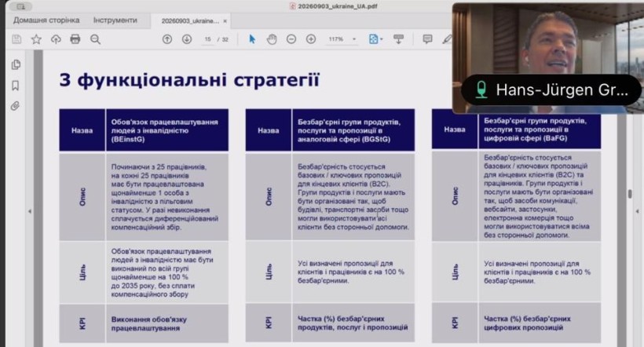This screenshot has height=347, width=644.
Task: Click the save file icon
Action: click(16, 39)
